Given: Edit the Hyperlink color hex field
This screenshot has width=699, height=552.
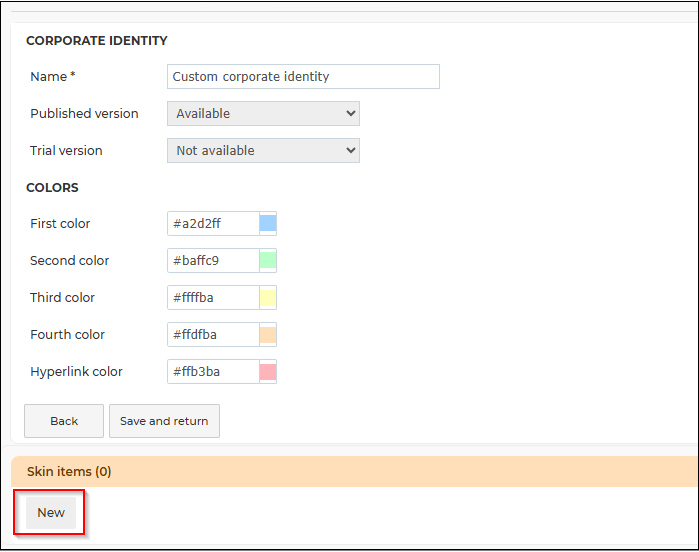Looking at the screenshot, I should click(213, 371).
